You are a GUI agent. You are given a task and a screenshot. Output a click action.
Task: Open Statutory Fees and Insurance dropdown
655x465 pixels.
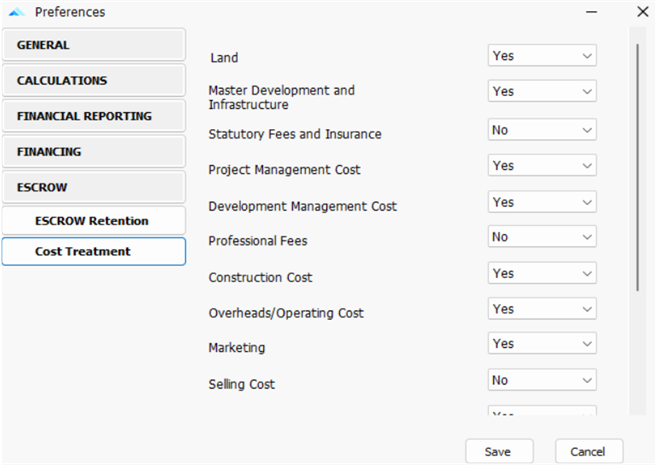click(542, 130)
